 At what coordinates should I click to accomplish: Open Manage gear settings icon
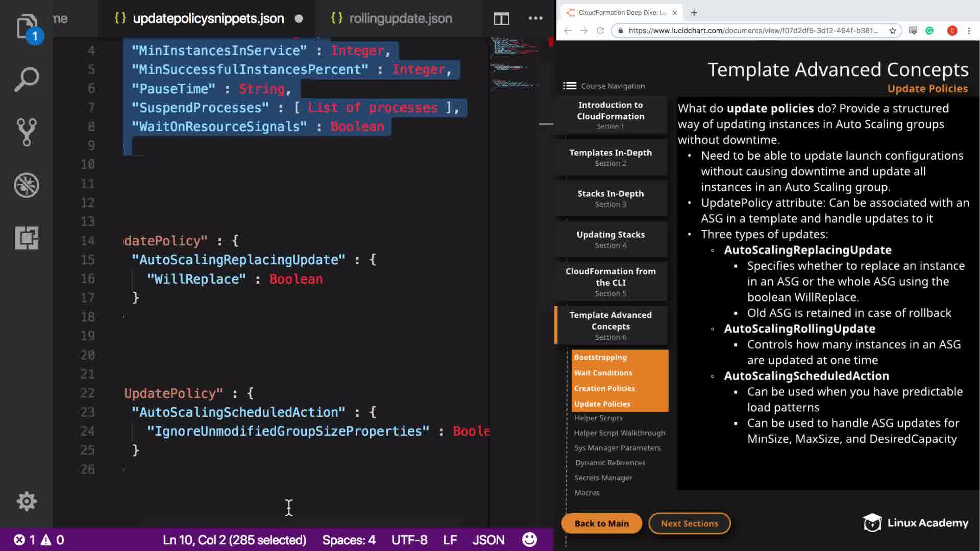click(27, 502)
